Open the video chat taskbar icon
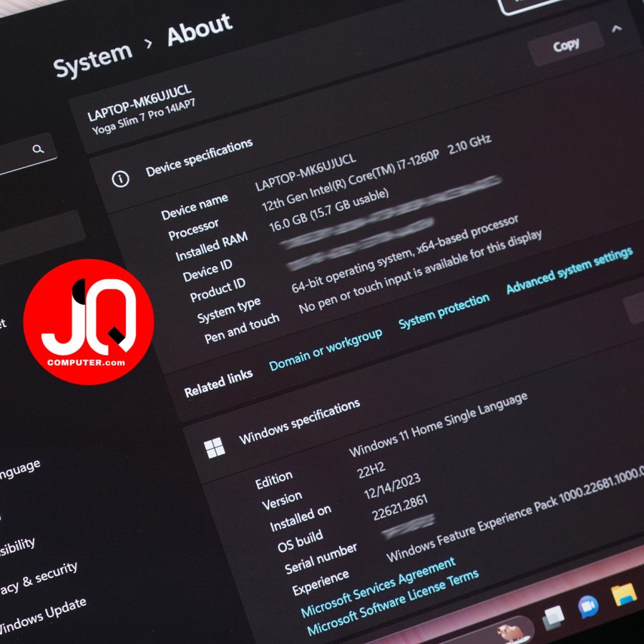Viewport: 644px width, 644px height. (587, 606)
